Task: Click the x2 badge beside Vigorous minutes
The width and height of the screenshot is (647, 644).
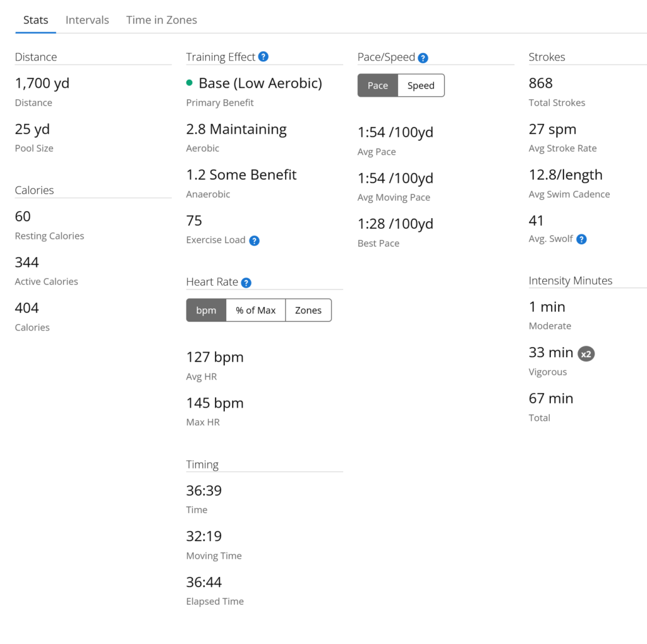Action: 586,354
